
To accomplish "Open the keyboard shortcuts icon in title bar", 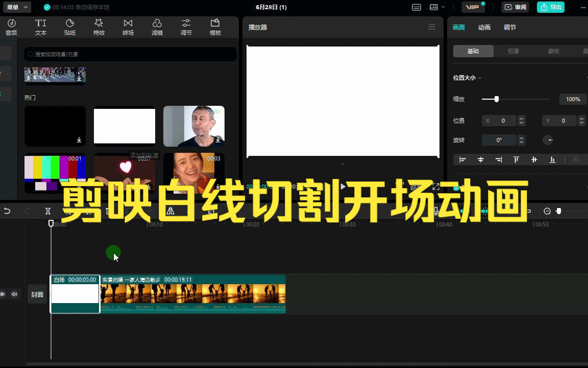I will point(416,7).
